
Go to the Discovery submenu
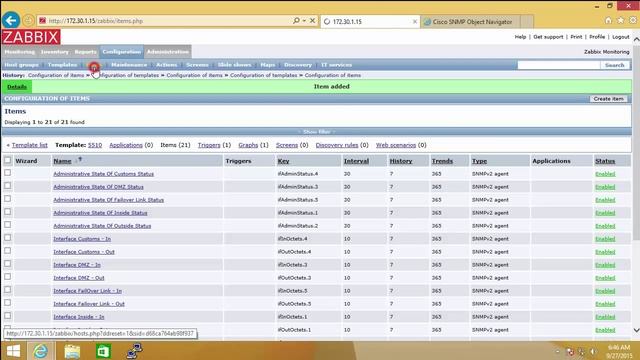[298, 65]
